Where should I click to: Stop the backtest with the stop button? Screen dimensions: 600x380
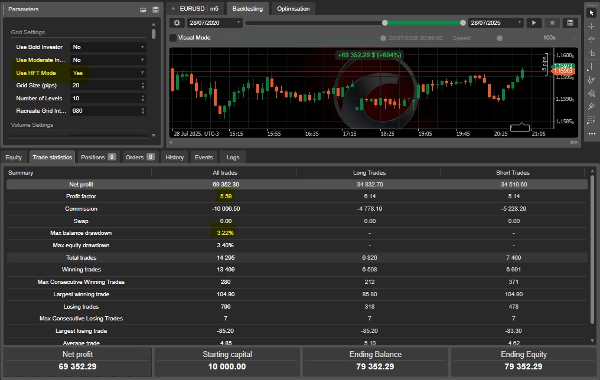pyautogui.click(x=552, y=23)
